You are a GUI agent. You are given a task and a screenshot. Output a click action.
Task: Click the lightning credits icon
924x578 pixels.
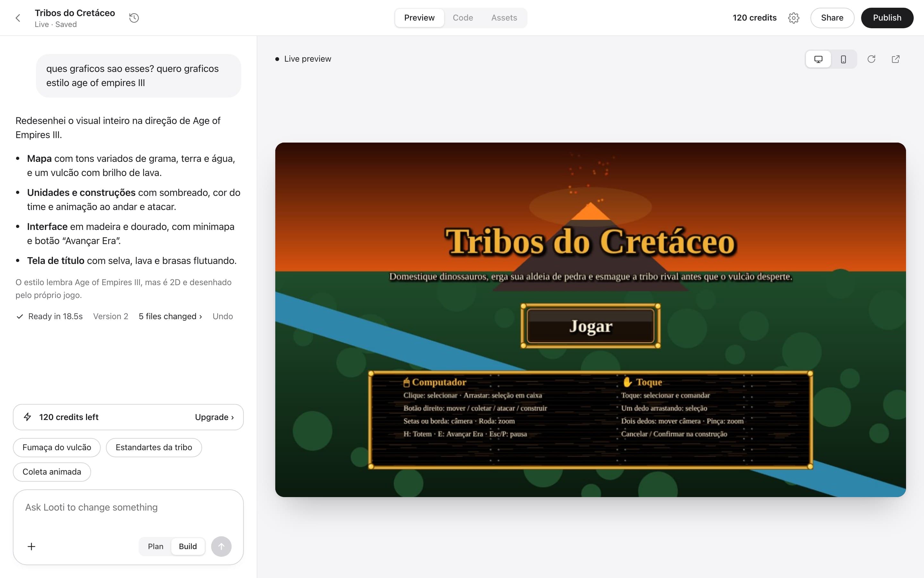28,417
